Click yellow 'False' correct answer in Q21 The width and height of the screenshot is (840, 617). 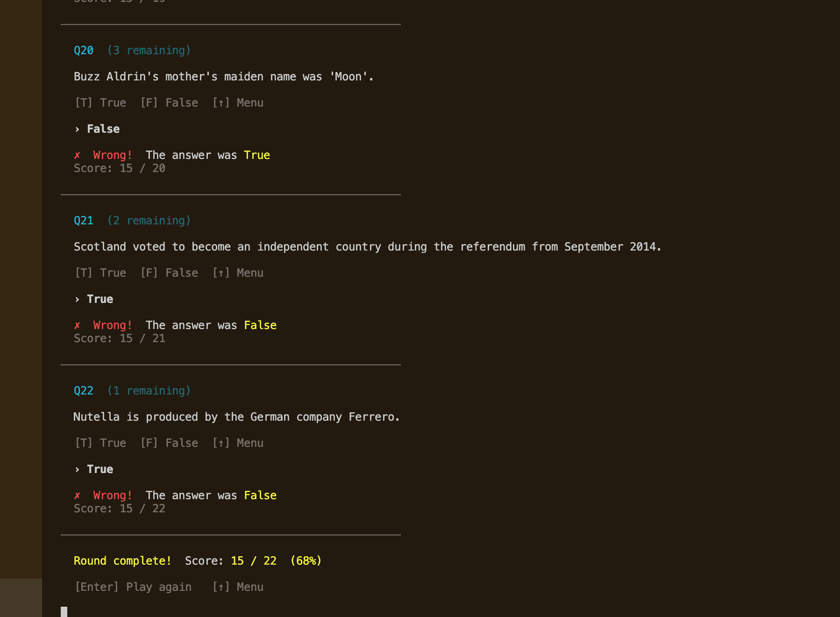point(260,325)
